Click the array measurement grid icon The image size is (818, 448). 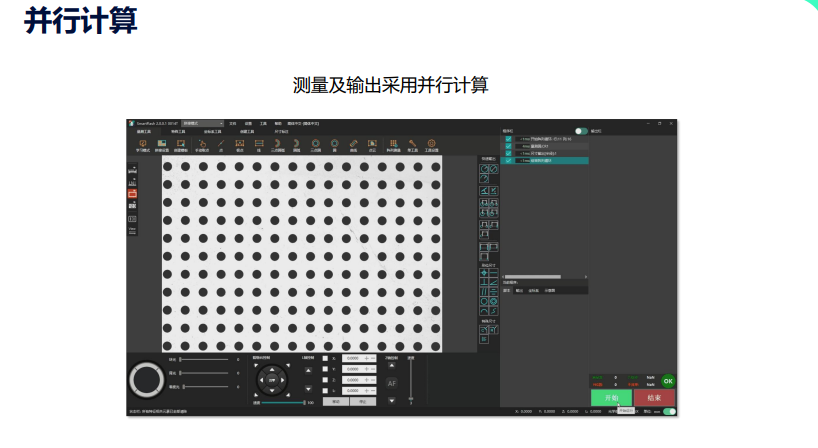pos(392,145)
